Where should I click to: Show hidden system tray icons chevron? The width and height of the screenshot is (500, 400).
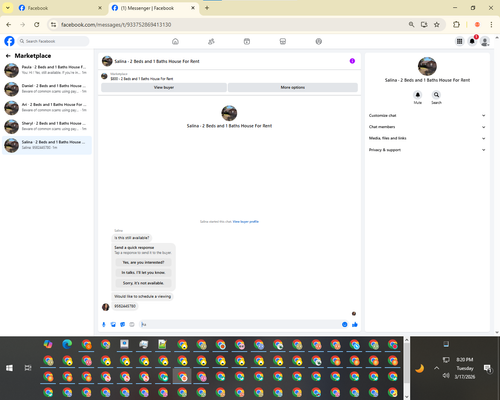click(436, 368)
